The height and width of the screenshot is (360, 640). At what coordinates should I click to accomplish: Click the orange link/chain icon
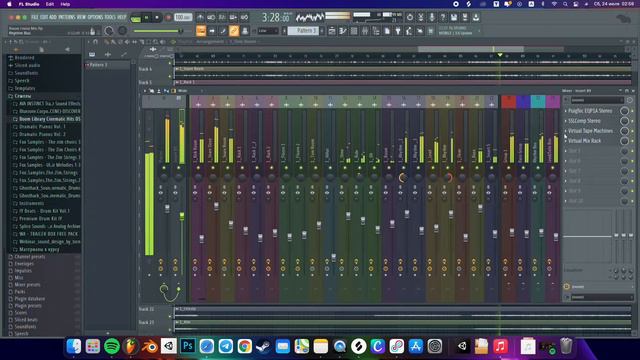coord(234,31)
